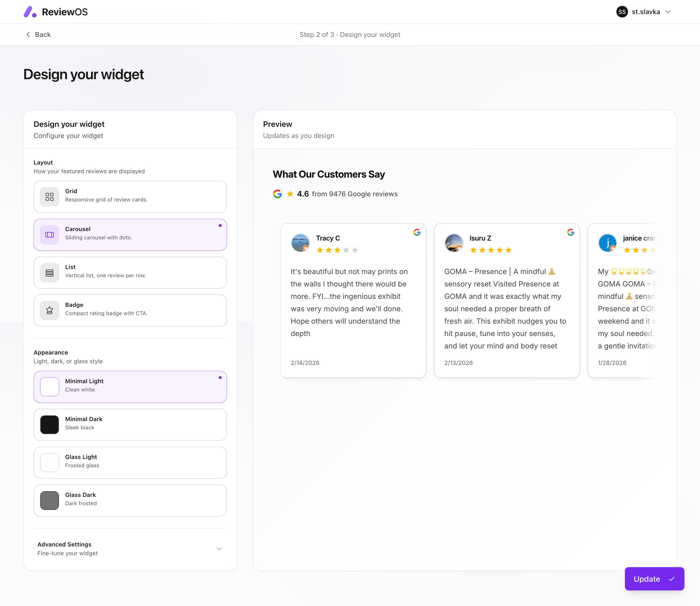Click the Update button
This screenshot has height=606, width=700.
[654, 579]
